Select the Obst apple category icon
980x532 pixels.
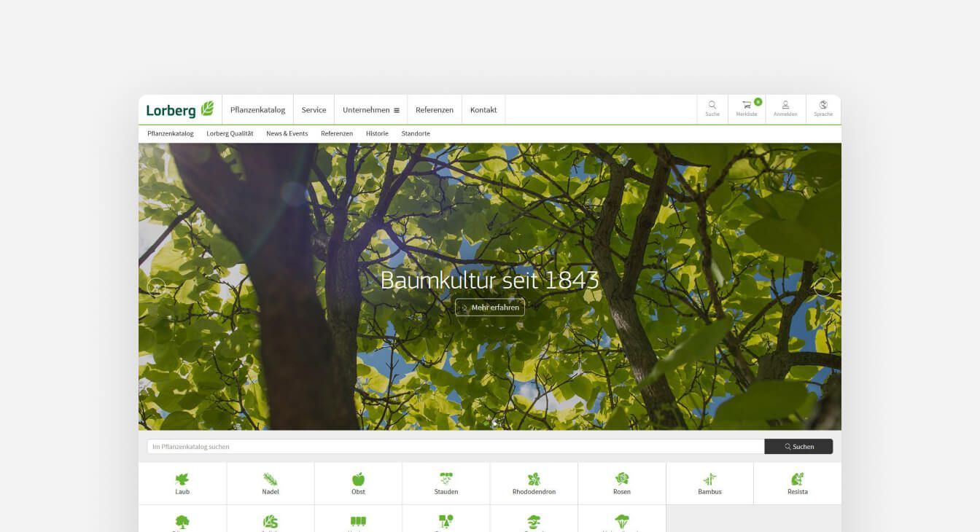[x=358, y=479]
